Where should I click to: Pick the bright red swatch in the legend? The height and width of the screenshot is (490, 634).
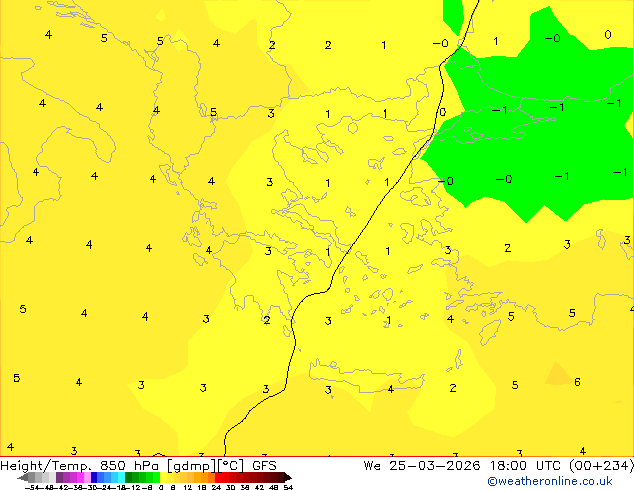pos(218,477)
